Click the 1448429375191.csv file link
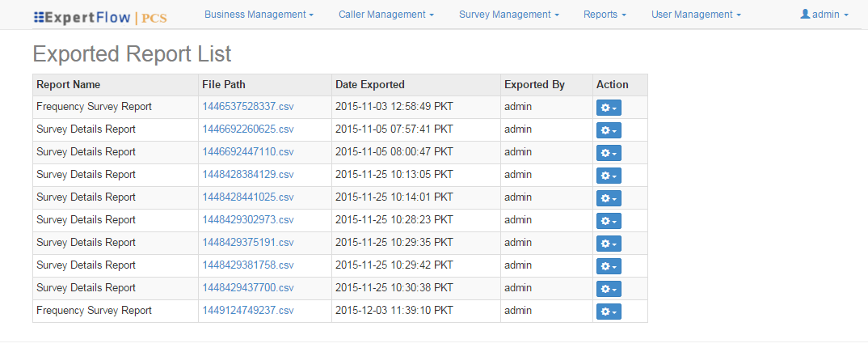The image size is (868, 352). [x=248, y=243]
